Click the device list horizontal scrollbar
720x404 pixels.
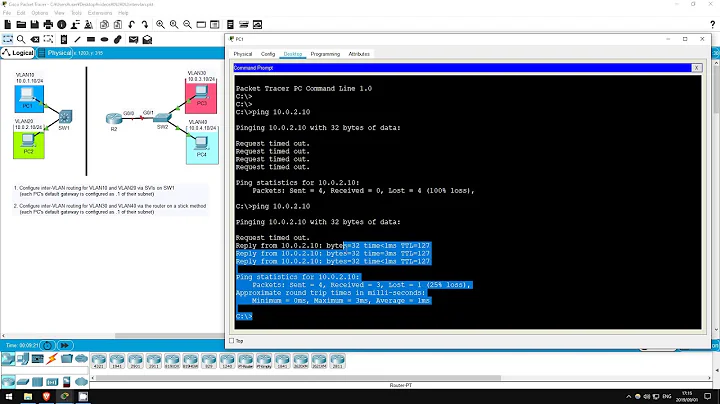[x=298, y=378]
